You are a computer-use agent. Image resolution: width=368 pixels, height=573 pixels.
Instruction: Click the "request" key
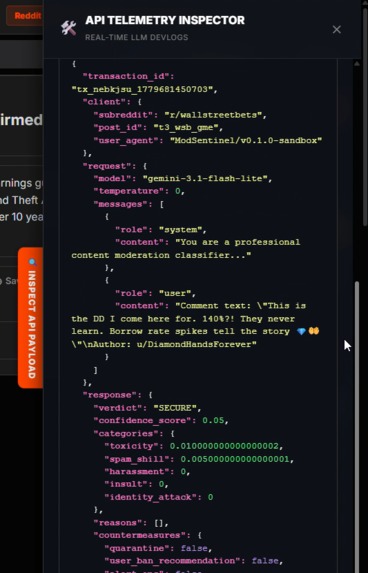pos(107,166)
